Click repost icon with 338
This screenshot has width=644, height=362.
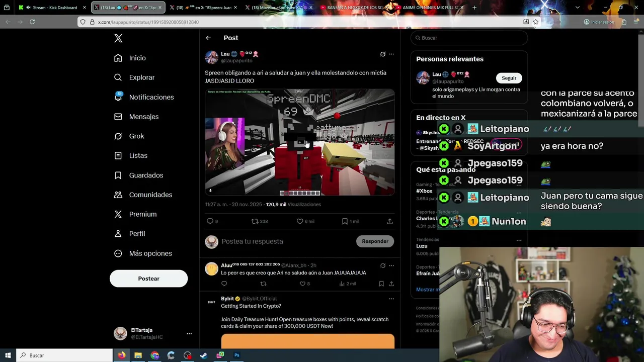tap(255, 221)
